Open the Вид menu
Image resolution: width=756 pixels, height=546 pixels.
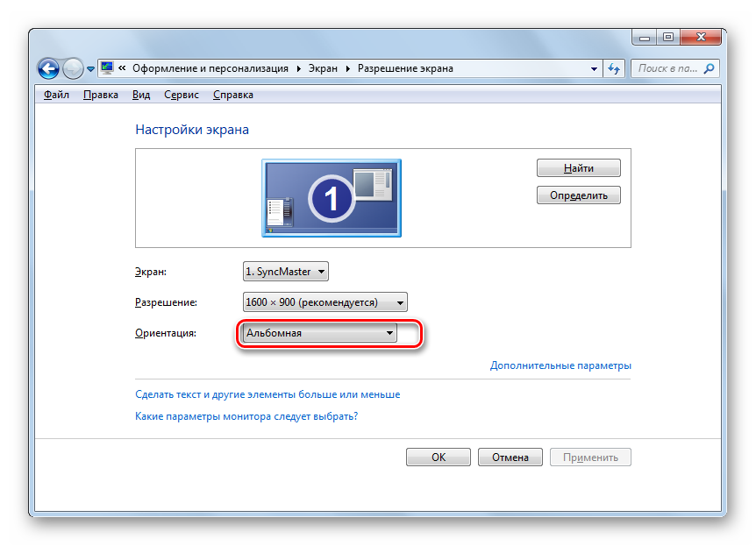click(x=141, y=95)
